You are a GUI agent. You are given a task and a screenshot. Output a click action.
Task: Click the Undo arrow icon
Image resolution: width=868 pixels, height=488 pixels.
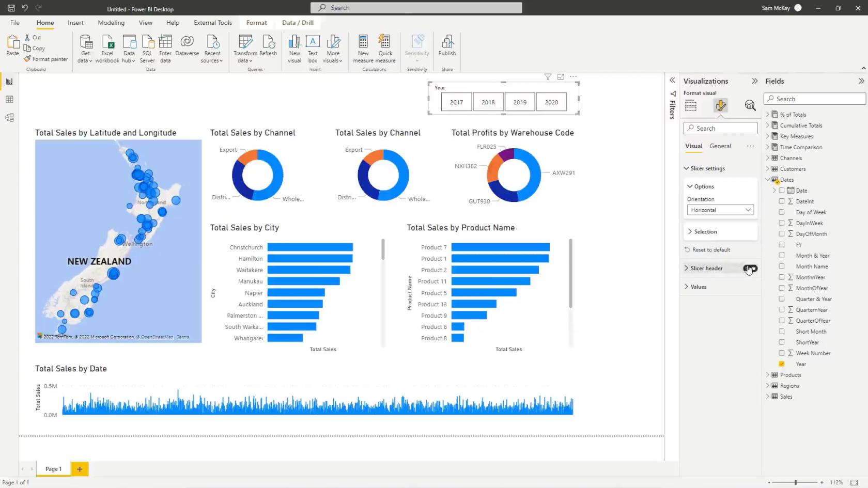(x=24, y=8)
